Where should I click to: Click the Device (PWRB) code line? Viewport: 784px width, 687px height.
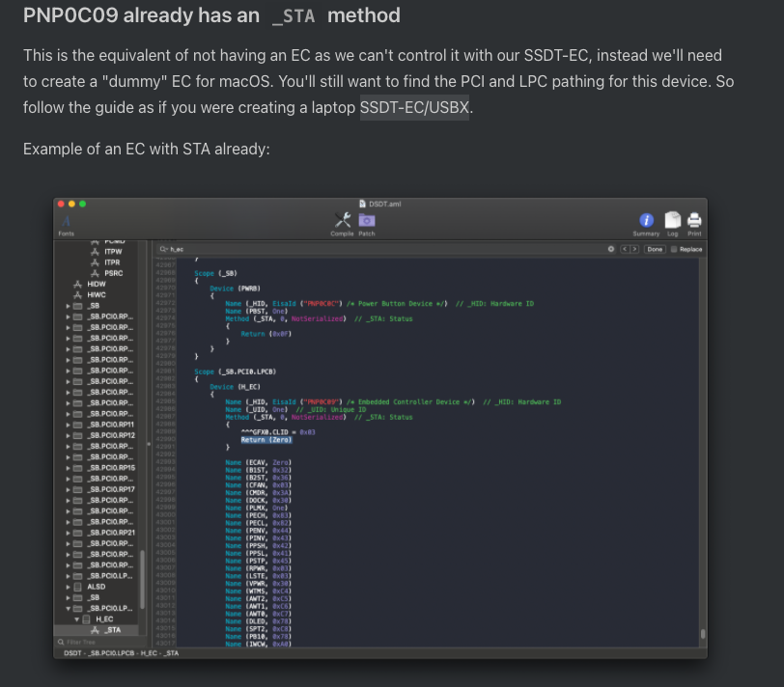click(235, 289)
